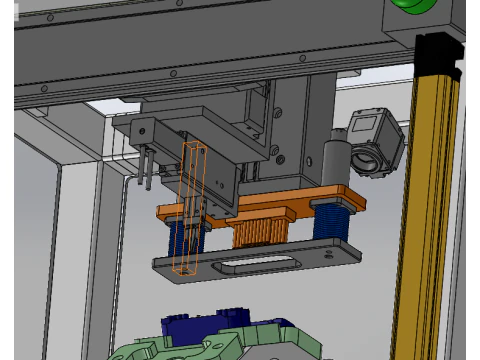The image size is (480, 360).
Task: Click the oblong slot in the bottom plate
Action: click(257, 265)
